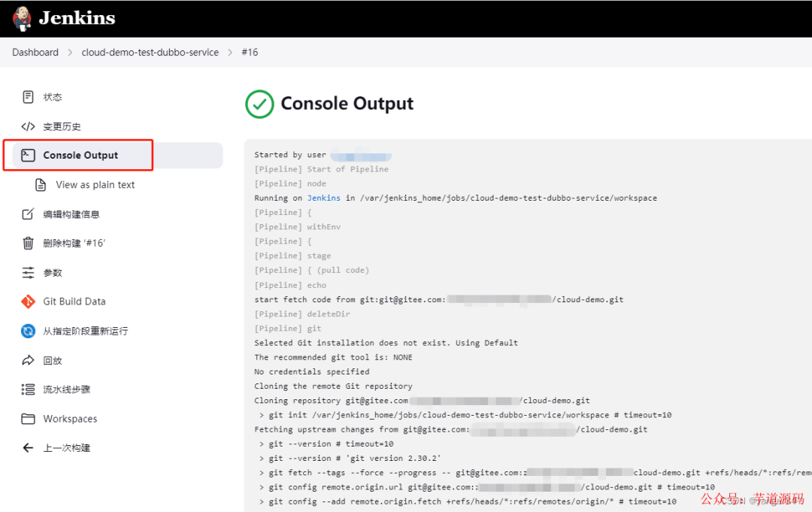Click 'The recommended git tool is: NONE' line
This screenshot has height=512, width=812.
[333, 357]
